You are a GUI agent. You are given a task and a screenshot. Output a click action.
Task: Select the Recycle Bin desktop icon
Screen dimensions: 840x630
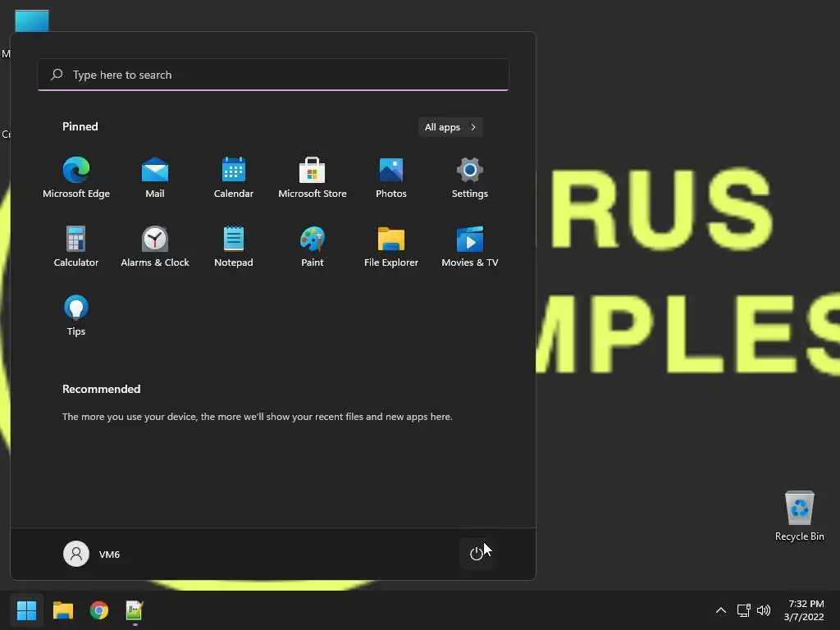pos(799,515)
